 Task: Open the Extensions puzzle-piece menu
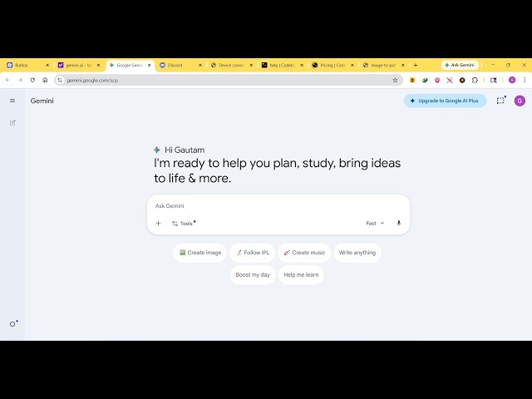475,81
